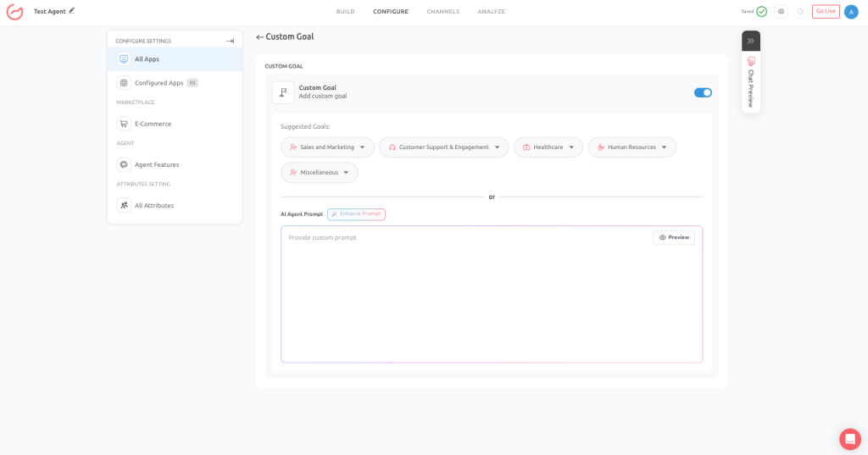
Task: Click the Preview button in prompt box
Action: (x=674, y=237)
